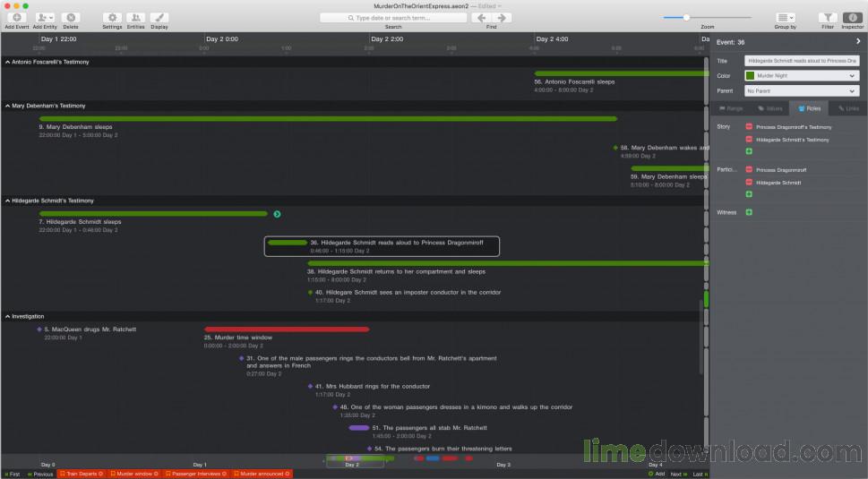Click the Delete toolbar icon

click(x=70, y=18)
